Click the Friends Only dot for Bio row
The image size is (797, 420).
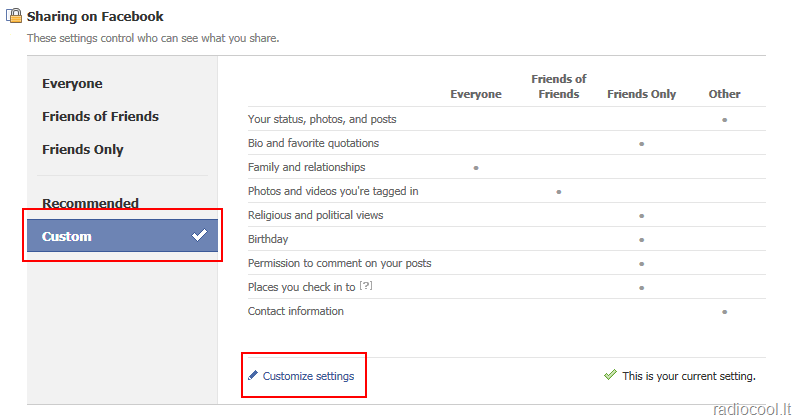[641, 143]
